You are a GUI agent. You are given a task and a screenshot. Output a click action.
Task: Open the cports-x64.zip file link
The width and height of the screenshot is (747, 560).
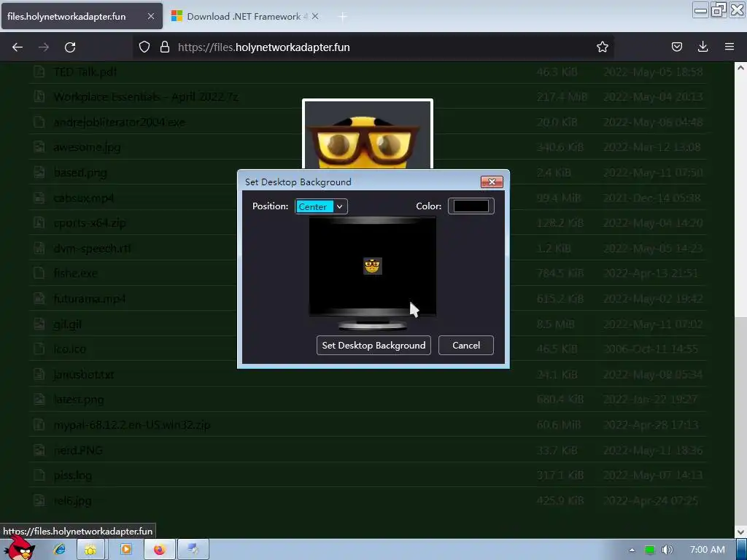pos(90,223)
